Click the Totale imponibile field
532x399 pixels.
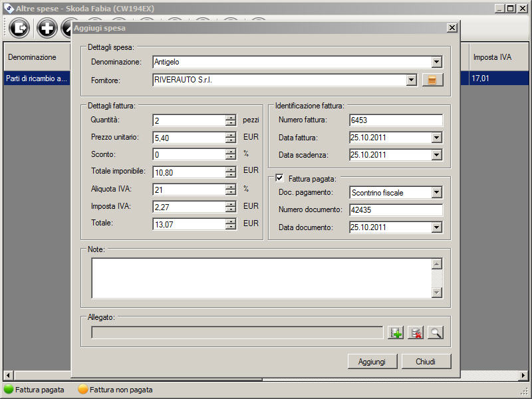pyautogui.click(x=190, y=172)
